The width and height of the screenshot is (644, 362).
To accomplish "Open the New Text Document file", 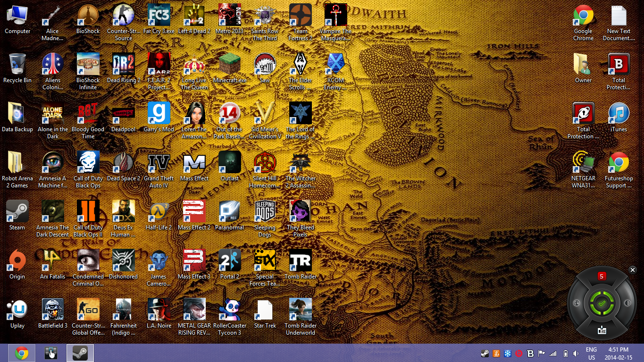I will pos(619,22).
